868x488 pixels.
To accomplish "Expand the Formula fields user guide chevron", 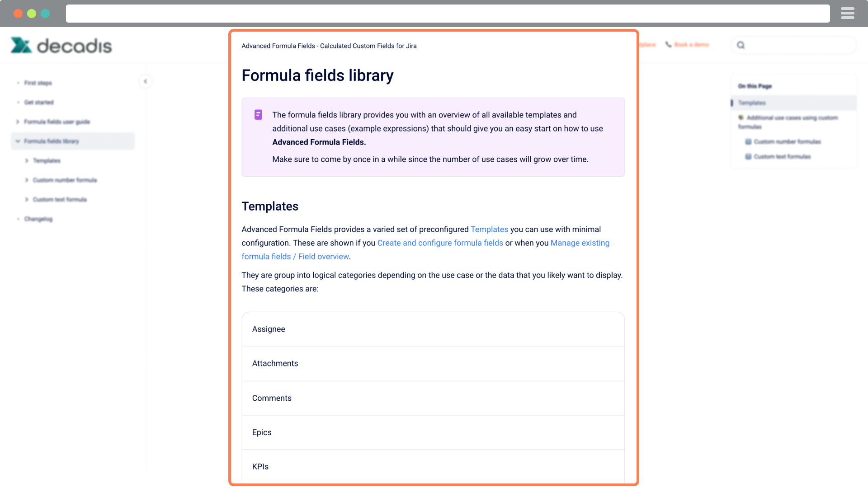I will pyautogui.click(x=18, y=122).
